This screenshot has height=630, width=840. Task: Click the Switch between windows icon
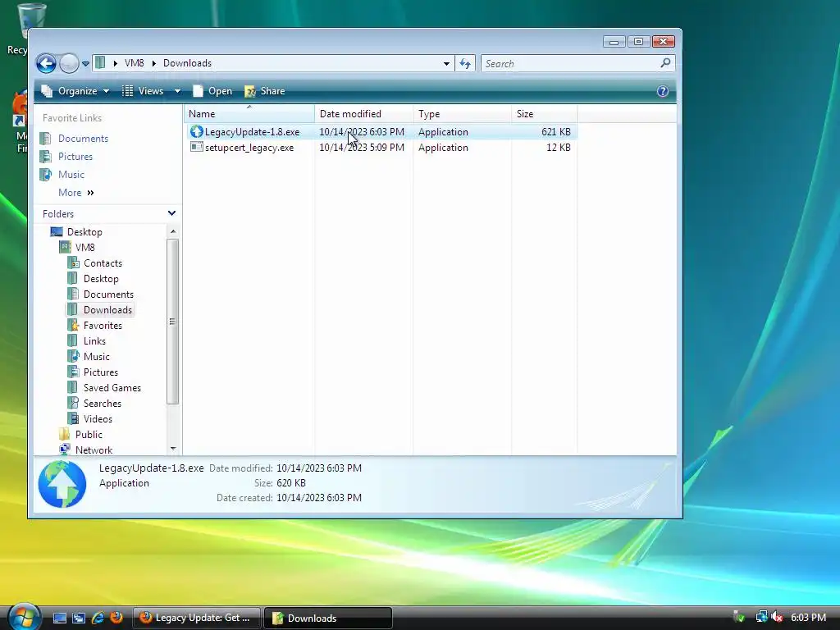[x=79, y=618]
